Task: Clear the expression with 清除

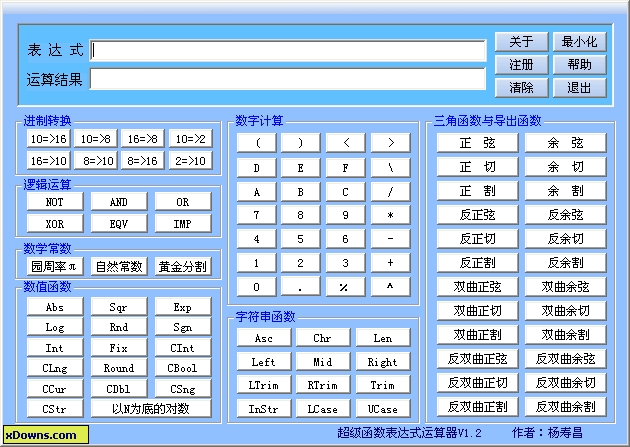Action: pos(522,88)
